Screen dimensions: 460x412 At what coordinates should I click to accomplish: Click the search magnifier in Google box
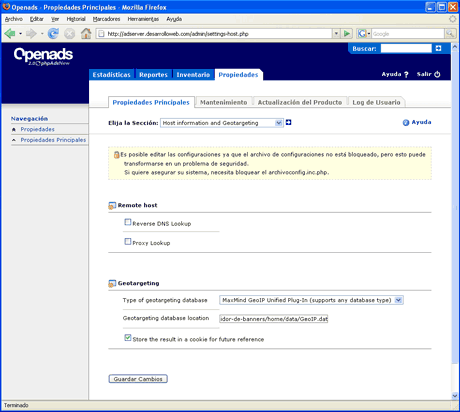[x=450, y=33]
